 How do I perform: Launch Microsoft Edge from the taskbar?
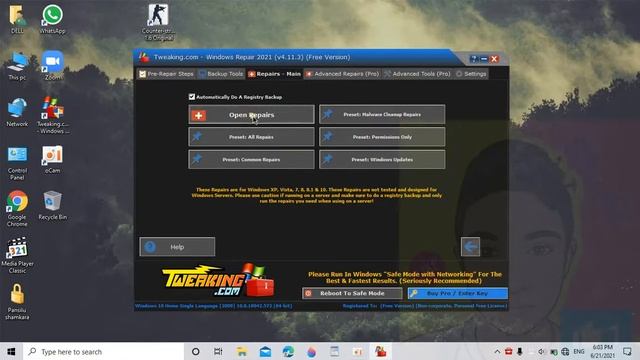pos(288,351)
